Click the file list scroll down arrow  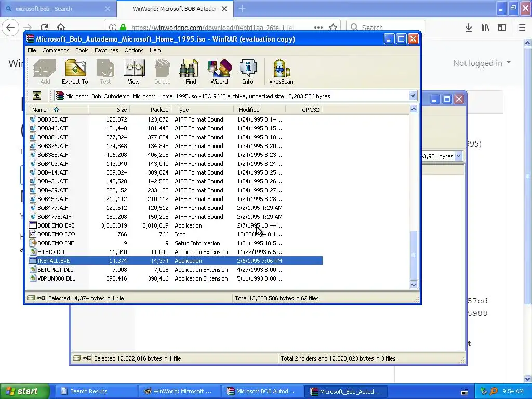414,285
